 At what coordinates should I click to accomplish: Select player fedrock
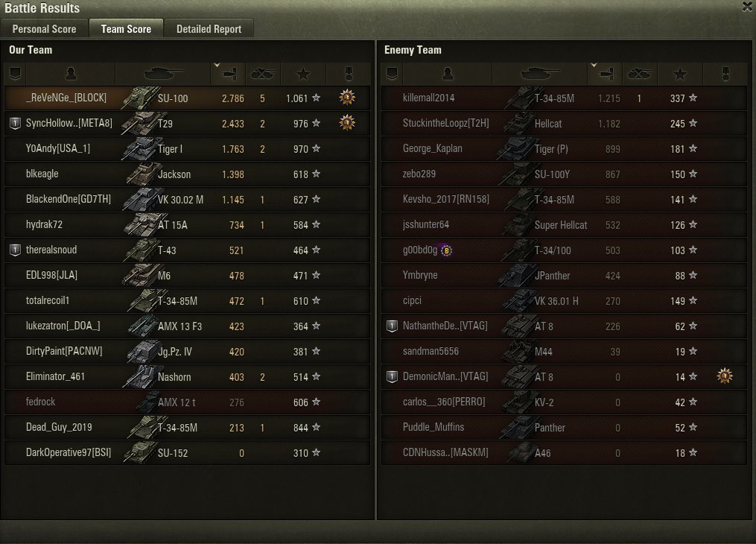click(x=40, y=402)
